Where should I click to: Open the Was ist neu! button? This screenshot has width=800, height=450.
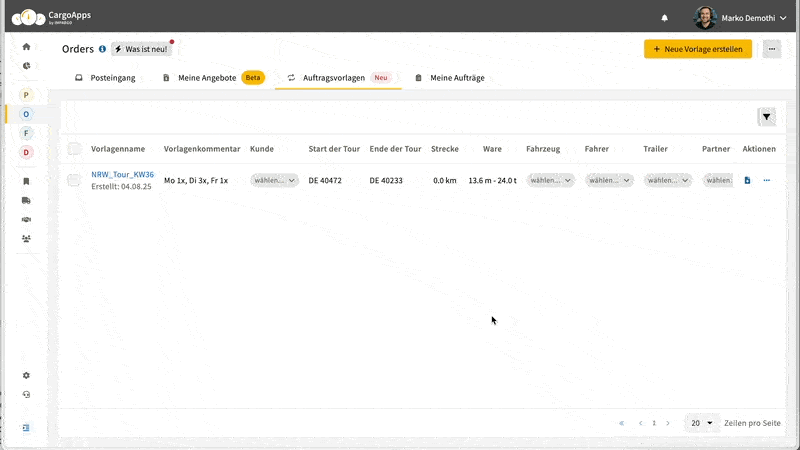point(141,49)
